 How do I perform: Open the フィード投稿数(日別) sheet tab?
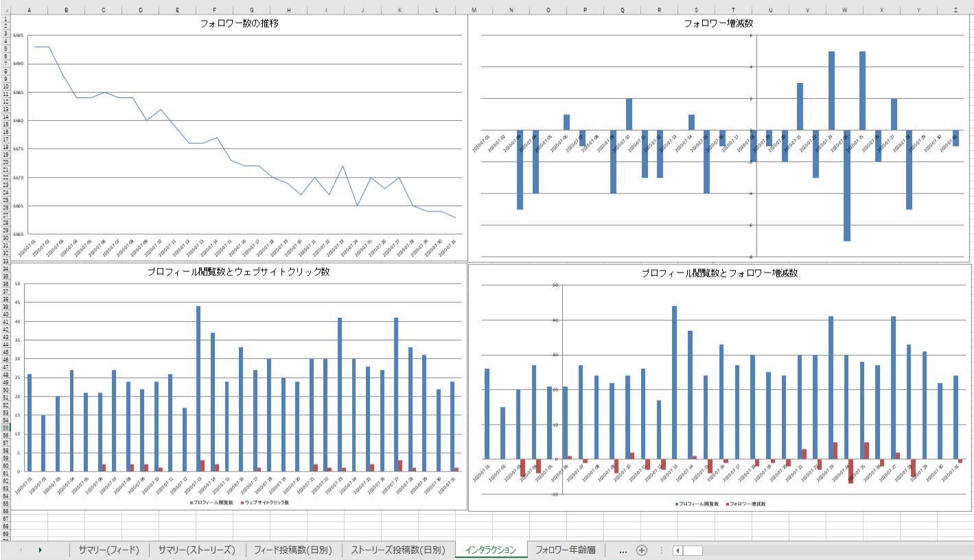[x=293, y=550]
